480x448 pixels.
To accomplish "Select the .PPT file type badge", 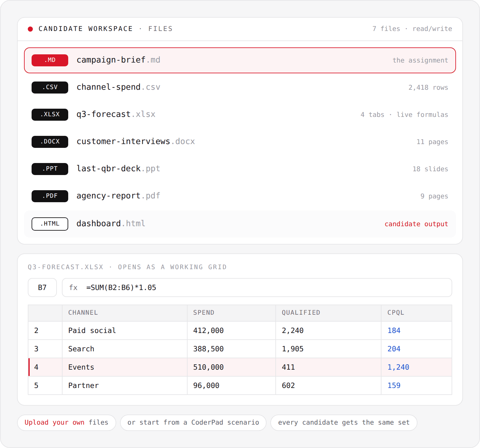I will point(50,169).
